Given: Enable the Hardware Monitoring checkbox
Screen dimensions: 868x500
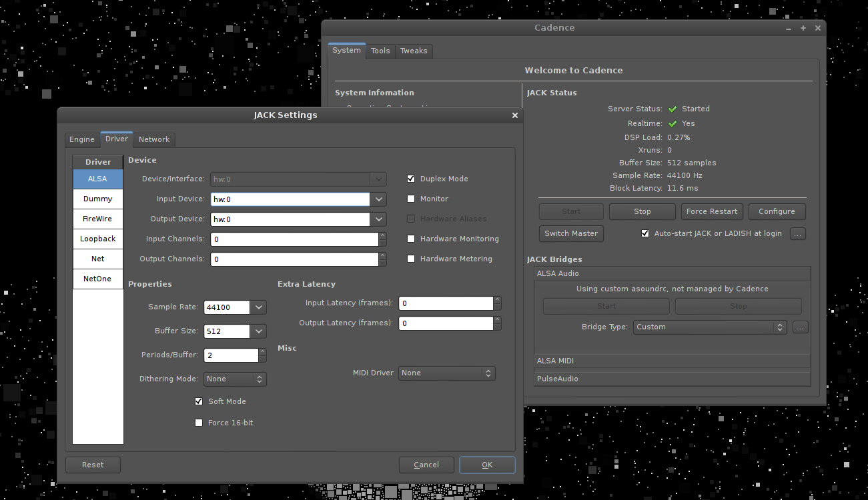Looking at the screenshot, I should (412, 239).
